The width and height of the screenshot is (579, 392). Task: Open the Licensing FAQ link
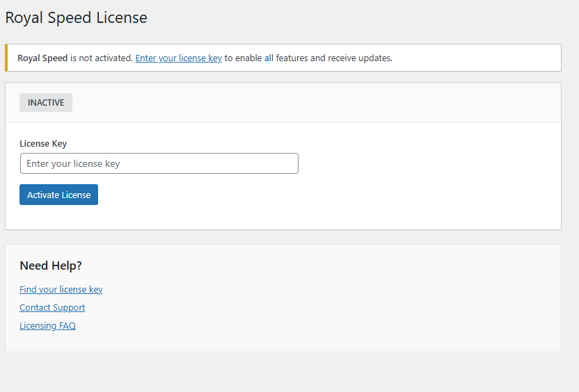coord(47,325)
